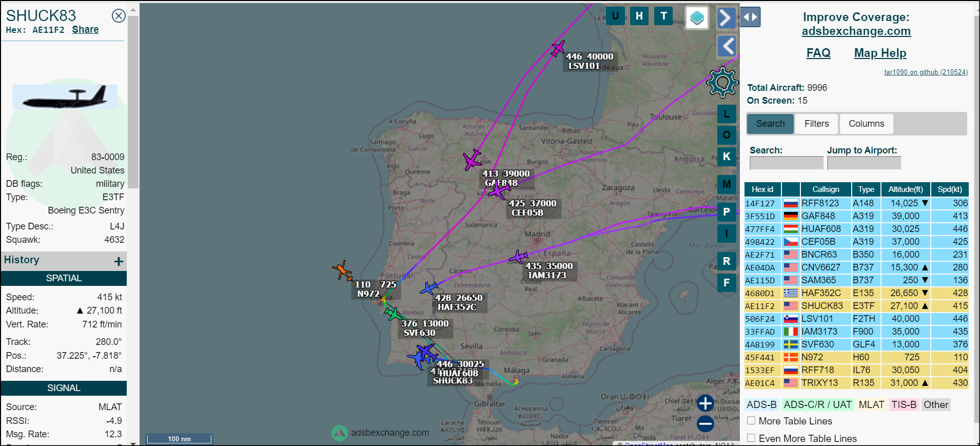Click the left-arrow collapse map button

pyautogui.click(x=727, y=46)
